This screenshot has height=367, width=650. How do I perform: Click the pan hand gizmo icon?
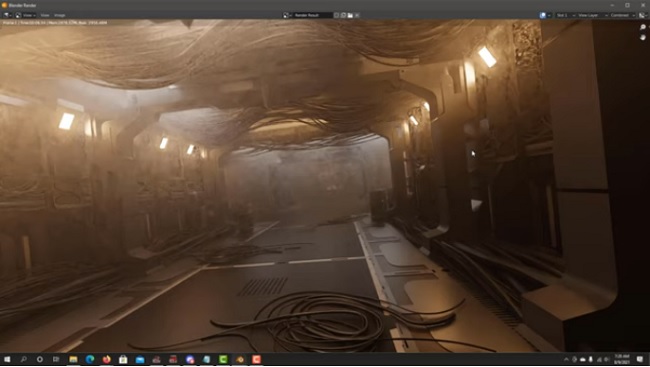pyautogui.click(x=643, y=37)
